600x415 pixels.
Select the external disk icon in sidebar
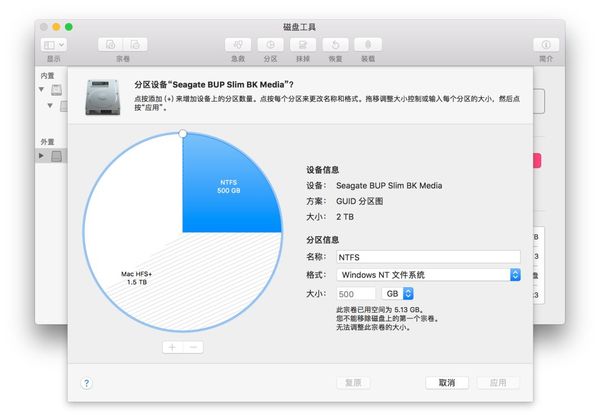57,156
